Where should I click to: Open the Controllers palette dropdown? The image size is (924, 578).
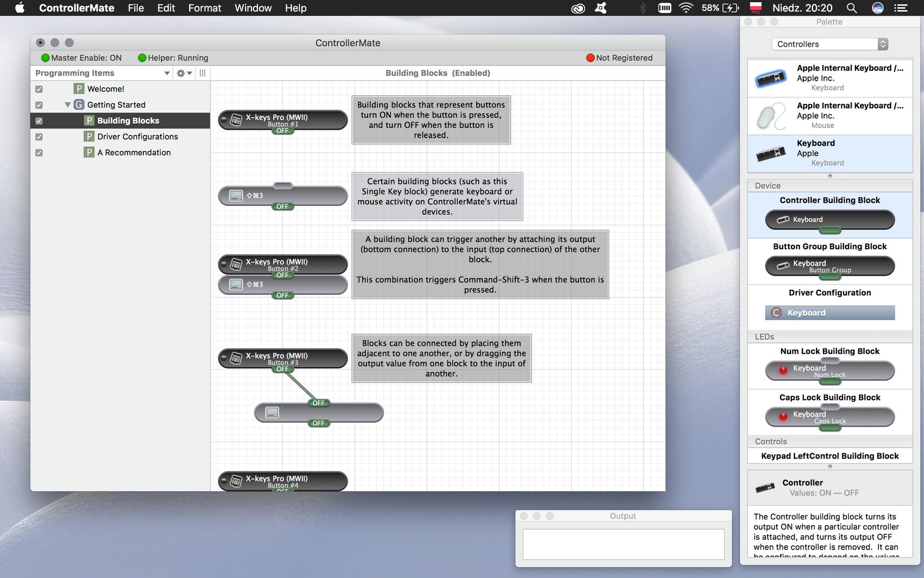pos(830,44)
